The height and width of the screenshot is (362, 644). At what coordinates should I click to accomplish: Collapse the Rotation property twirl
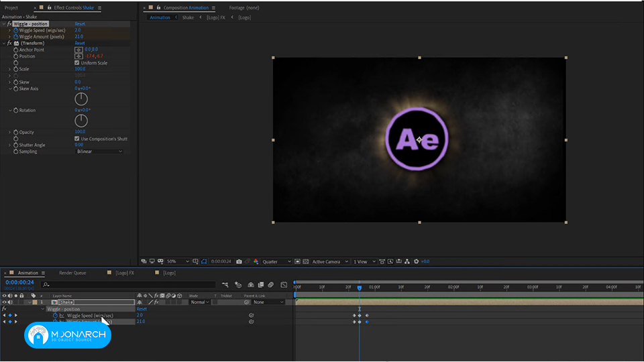(x=10, y=111)
